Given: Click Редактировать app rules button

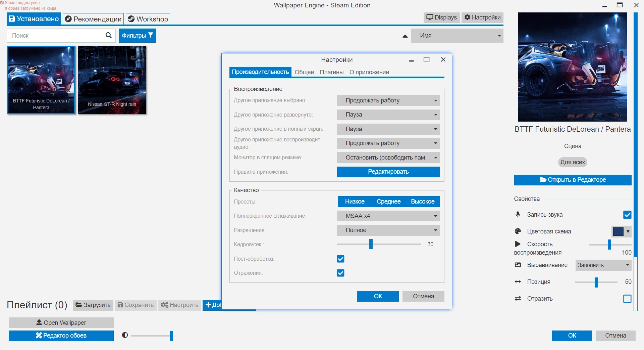Looking at the screenshot, I should pyautogui.click(x=388, y=172).
